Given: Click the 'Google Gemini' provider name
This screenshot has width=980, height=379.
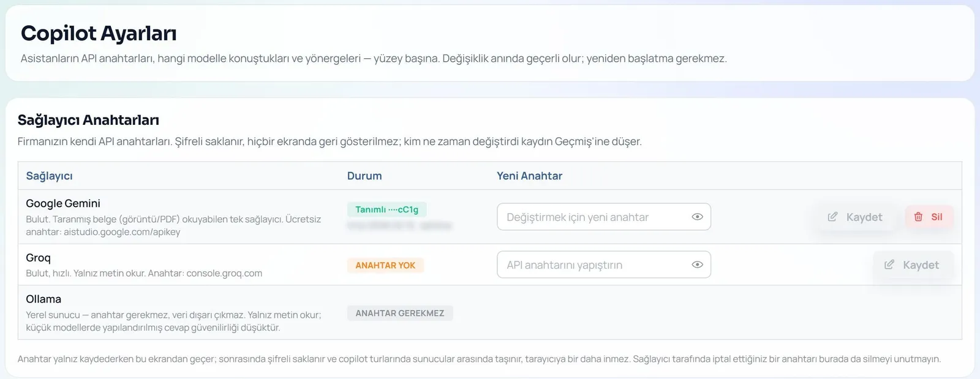Looking at the screenshot, I should [x=63, y=203].
